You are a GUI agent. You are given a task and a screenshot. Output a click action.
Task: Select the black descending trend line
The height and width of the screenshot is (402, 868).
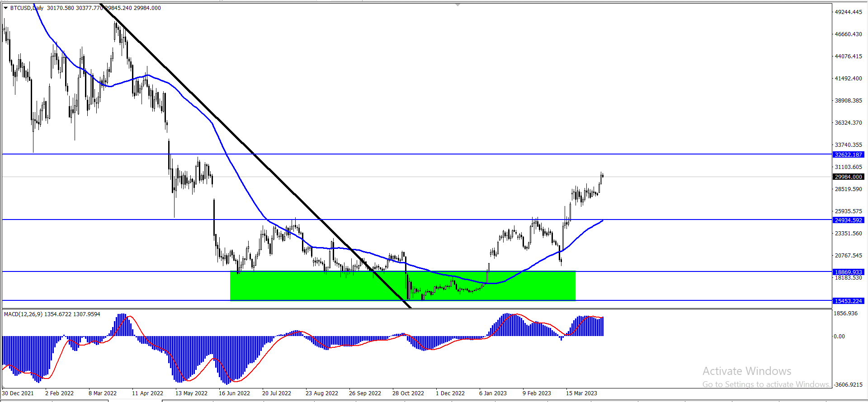tap(255, 156)
